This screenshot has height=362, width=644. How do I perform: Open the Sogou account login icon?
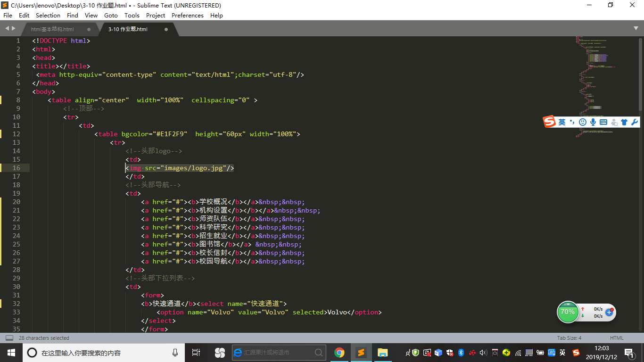click(614, 122)
